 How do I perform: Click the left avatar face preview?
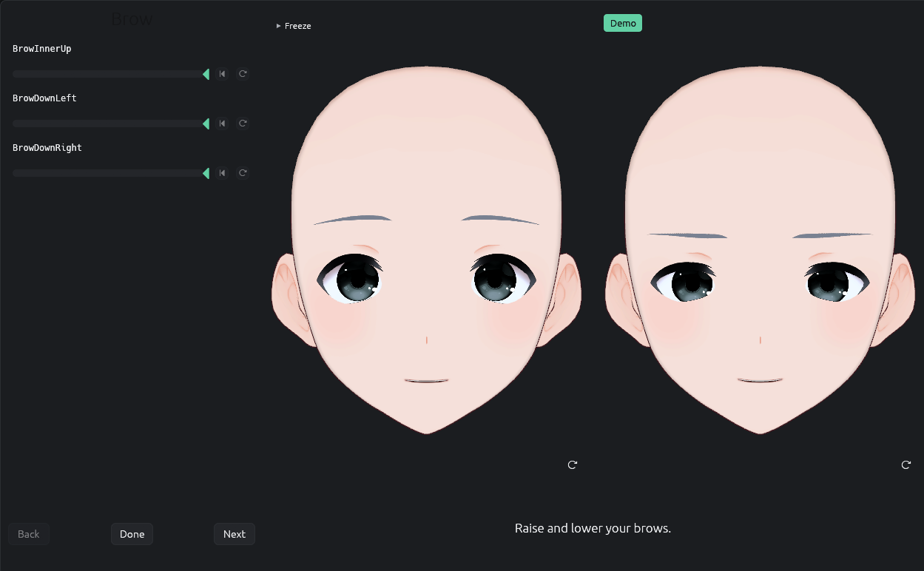pyautogui.click(x=426, y=249)
